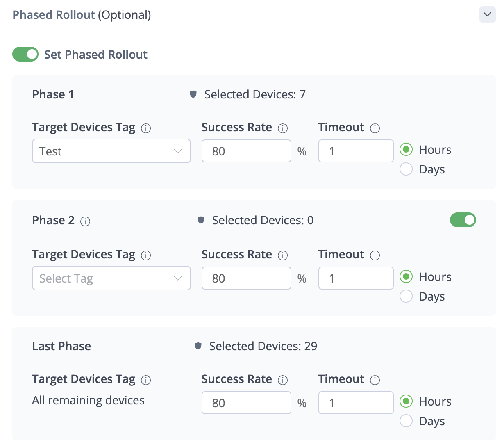Select Days radio button in Phase 2
Screen dimensions: 504x447
tap(406, 296)
